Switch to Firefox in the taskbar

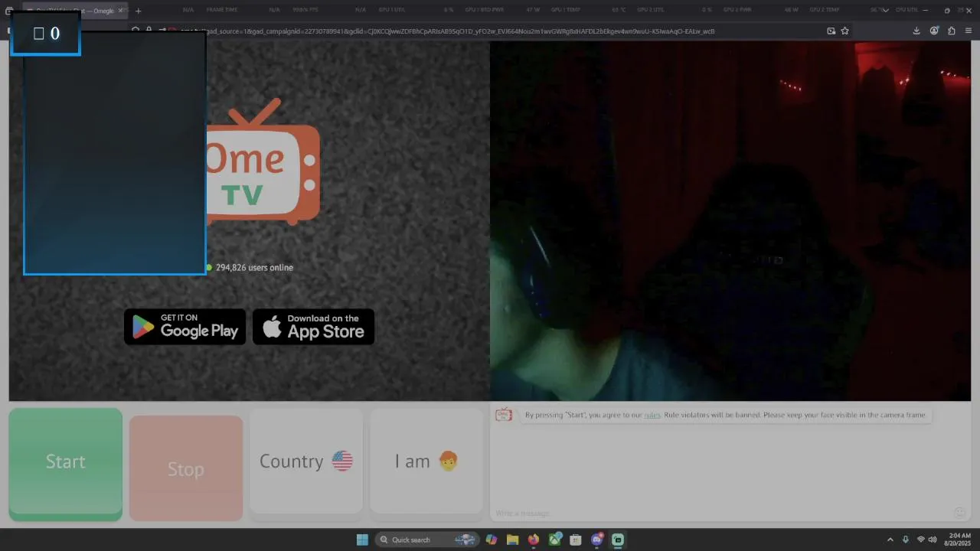[x=534, y=540]
